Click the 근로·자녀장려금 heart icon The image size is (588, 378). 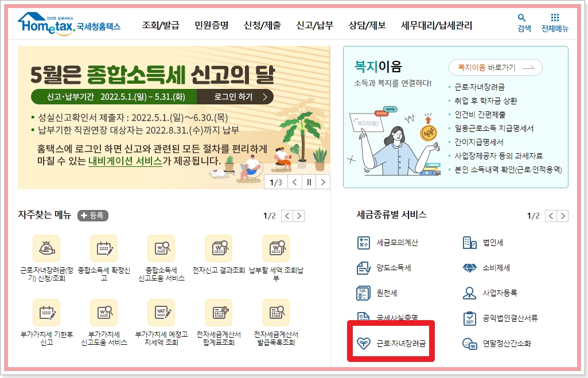tap(363, 343)
